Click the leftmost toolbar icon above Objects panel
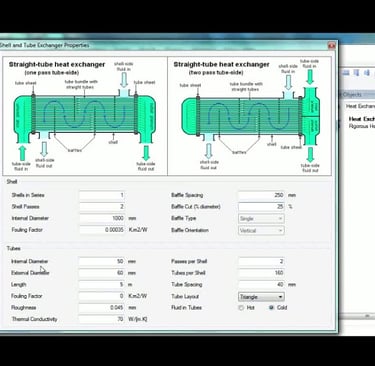375x366 pixels. [346, 73]
